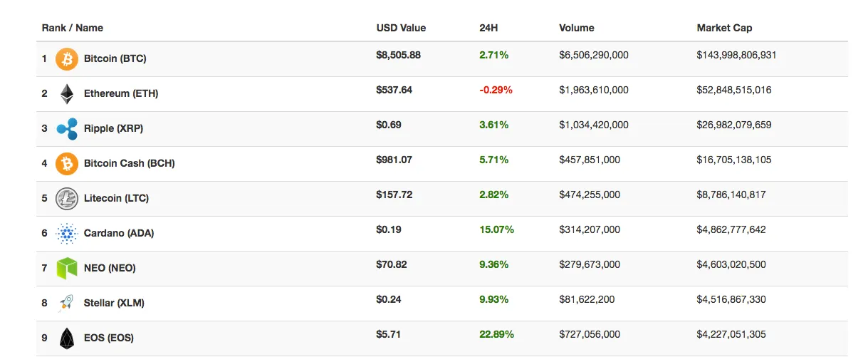868x357 pixels.
Task: Select market cap $16,705,138,105
Action: pos(734,160)
